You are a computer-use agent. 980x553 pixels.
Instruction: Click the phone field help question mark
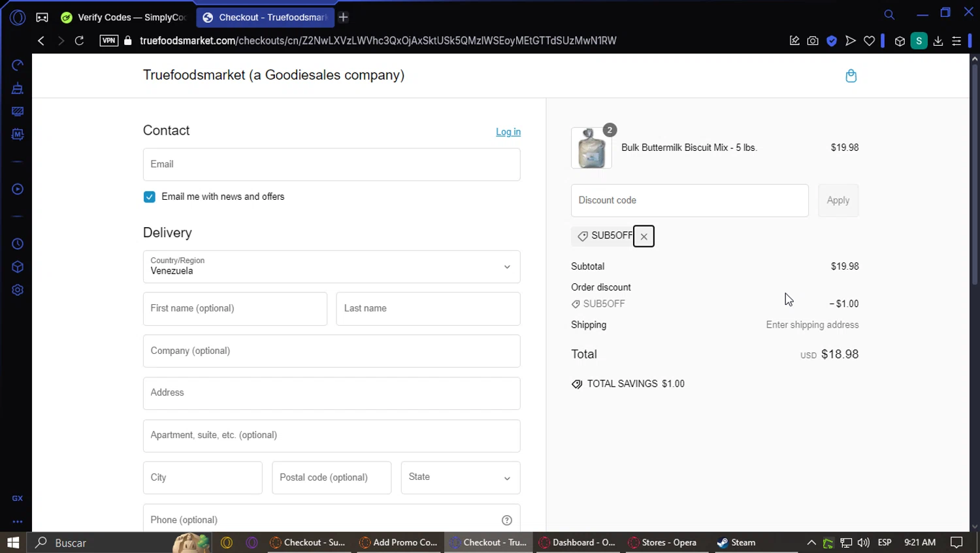coord(507,520)
